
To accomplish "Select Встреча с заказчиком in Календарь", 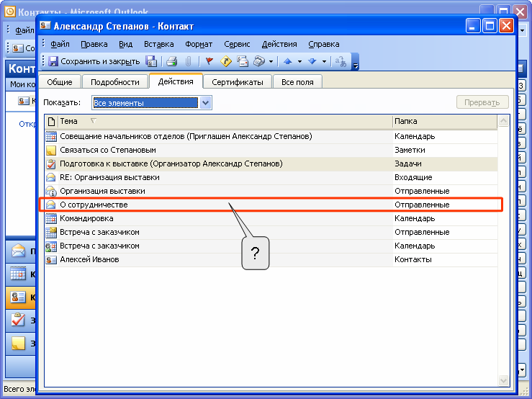I will 271,246.
